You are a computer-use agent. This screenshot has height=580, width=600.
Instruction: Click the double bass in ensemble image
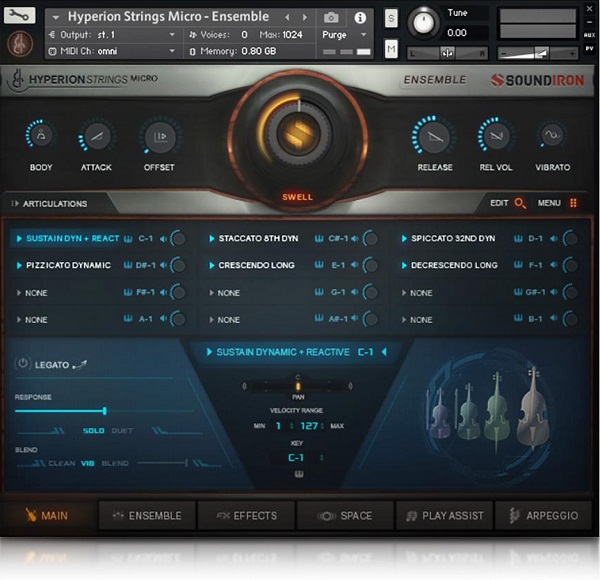534,407
